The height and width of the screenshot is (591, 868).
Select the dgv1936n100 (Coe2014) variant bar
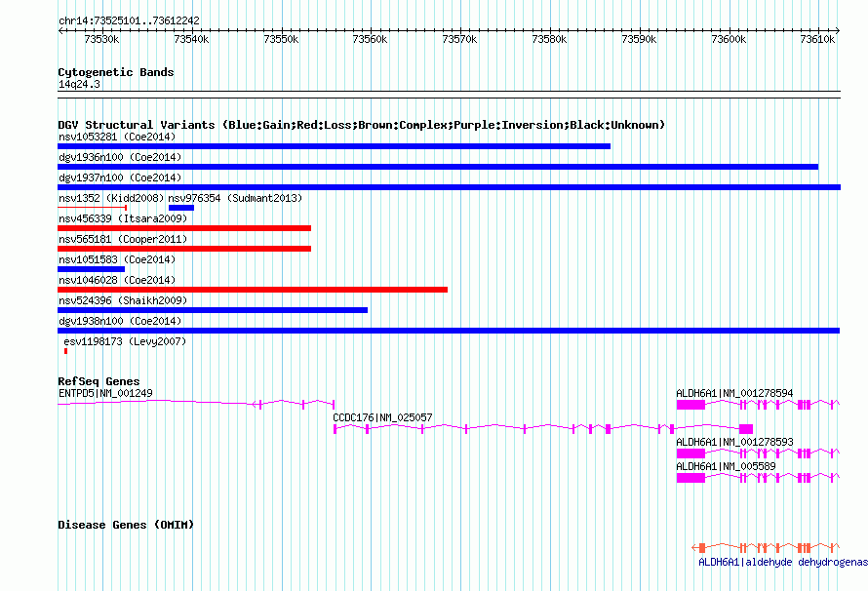[x=438, y=167]
